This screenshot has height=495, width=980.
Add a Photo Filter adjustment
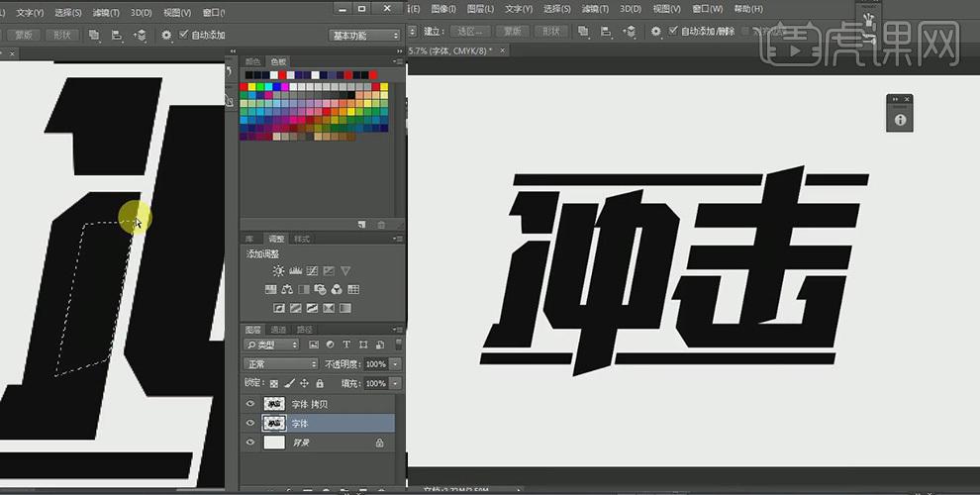(320, 289)
